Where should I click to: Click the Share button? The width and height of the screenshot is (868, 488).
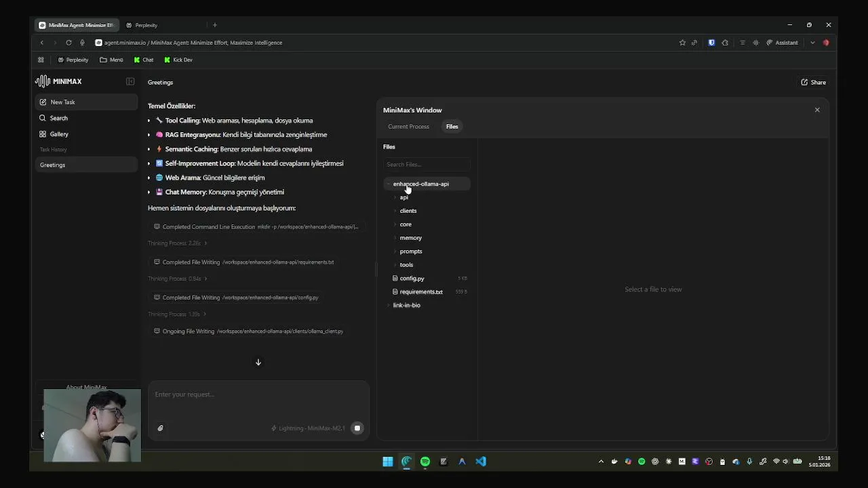[x=813, y=82]
